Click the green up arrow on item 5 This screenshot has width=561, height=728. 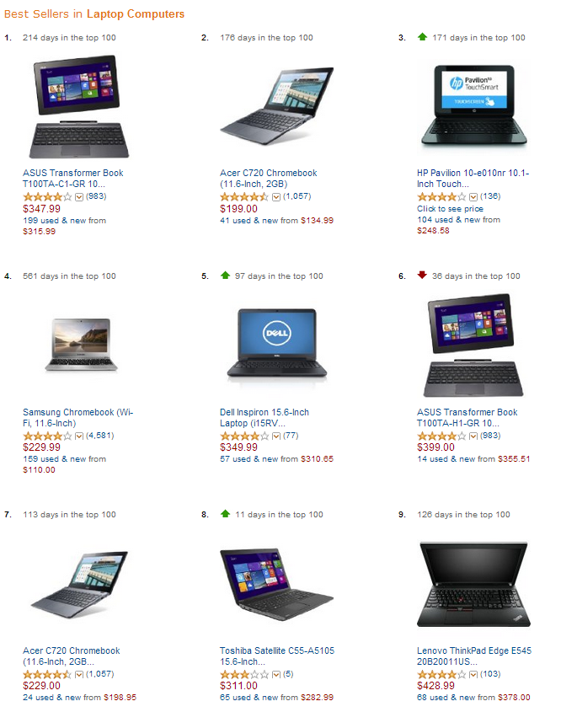[x=225, y=275]
